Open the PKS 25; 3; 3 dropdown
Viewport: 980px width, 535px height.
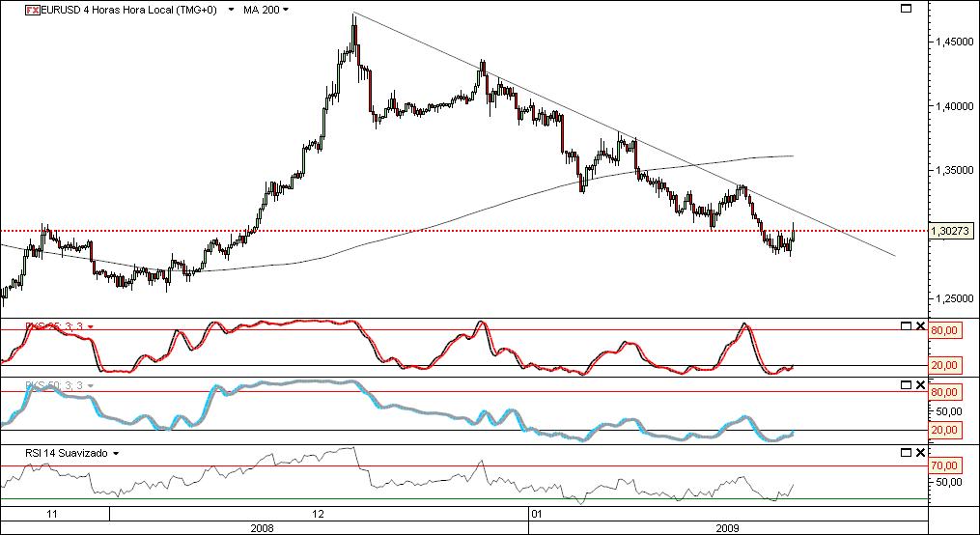coord(91,326)
